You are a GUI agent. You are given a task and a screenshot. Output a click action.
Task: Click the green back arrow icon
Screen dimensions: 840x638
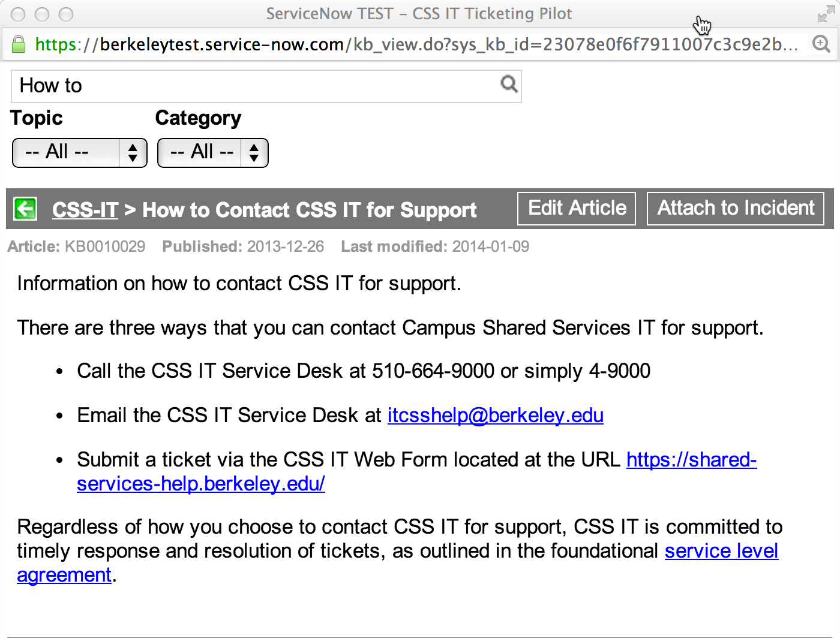pyautogui.click(x=25, y=209)
